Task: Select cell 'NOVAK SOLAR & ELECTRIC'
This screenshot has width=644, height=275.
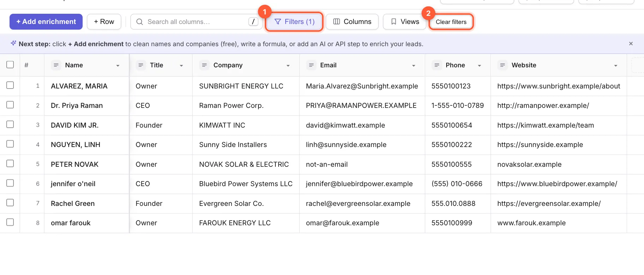Action: tap(246, 164)
